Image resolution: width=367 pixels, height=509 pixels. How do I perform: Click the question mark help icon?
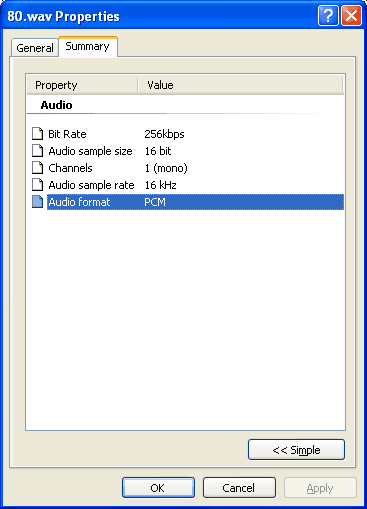[328, 15]
